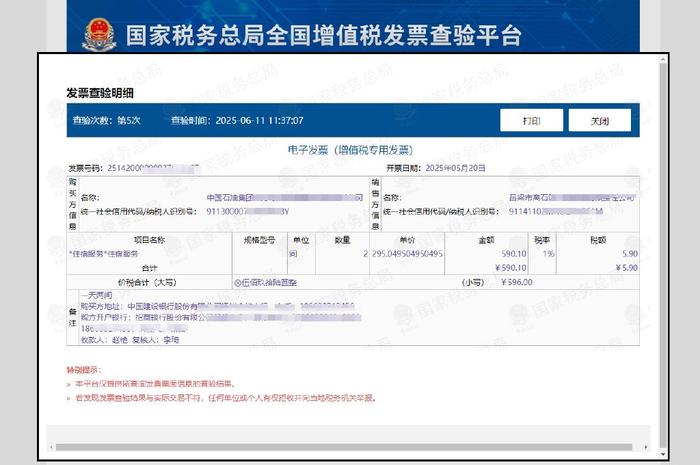Click the horizontal scrollbar left arrow

52,447
